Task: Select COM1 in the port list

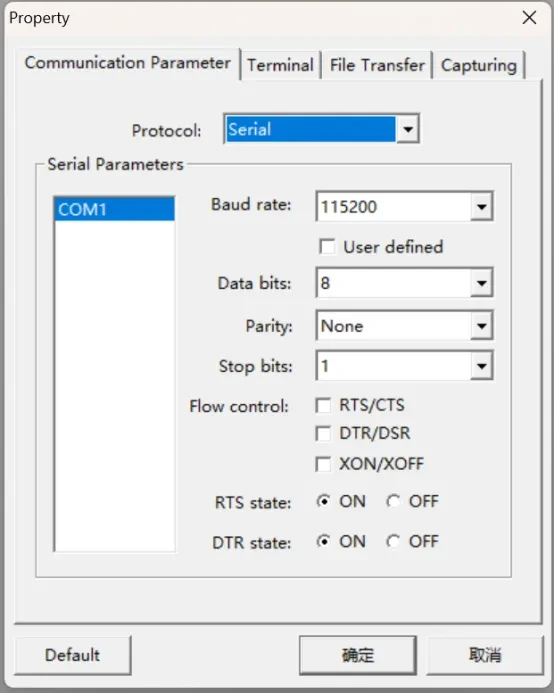Action: click(x=114, y=209)
